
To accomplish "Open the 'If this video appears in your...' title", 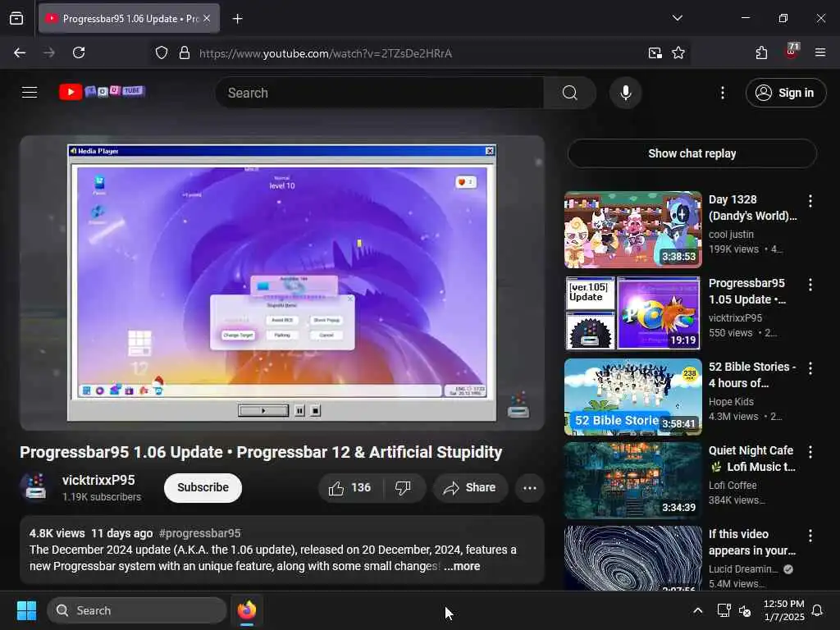I will click(752, 542).
